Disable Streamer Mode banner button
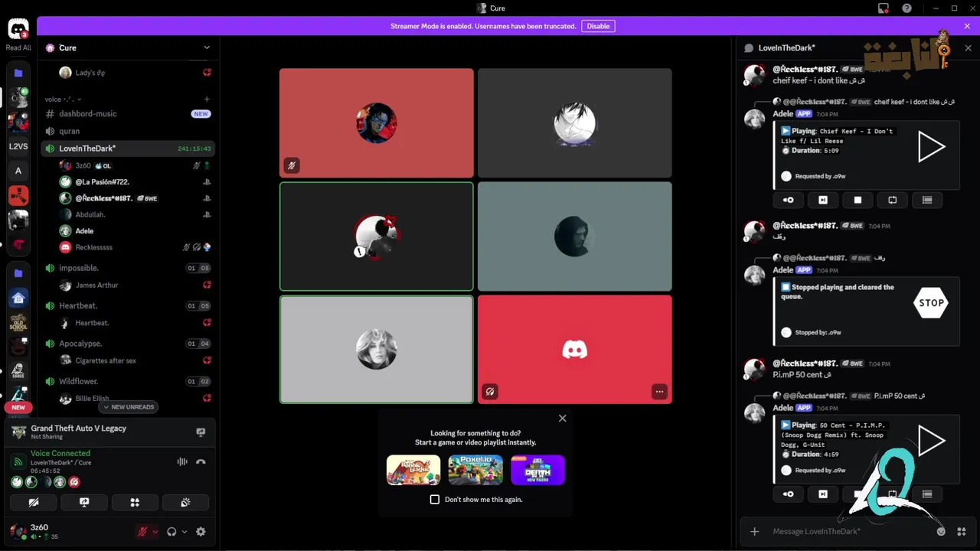 [598, 26]
